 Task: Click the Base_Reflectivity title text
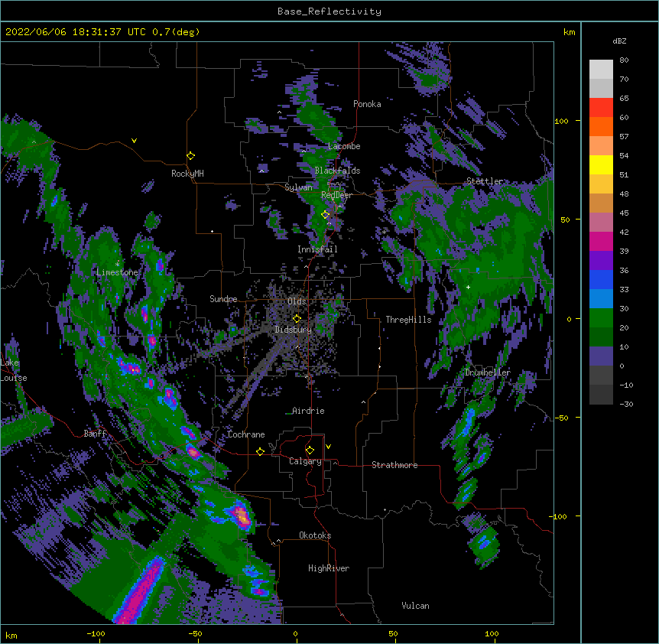click(329, 11)
